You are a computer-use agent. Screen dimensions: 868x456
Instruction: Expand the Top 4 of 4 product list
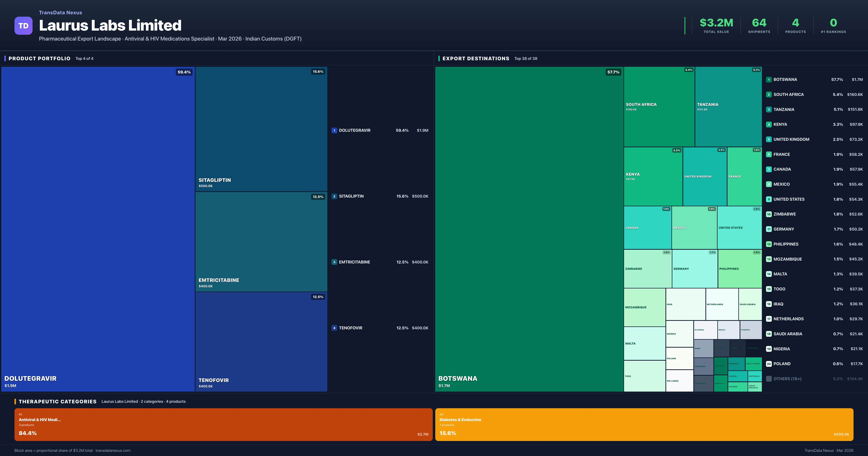tap(84, 58)
